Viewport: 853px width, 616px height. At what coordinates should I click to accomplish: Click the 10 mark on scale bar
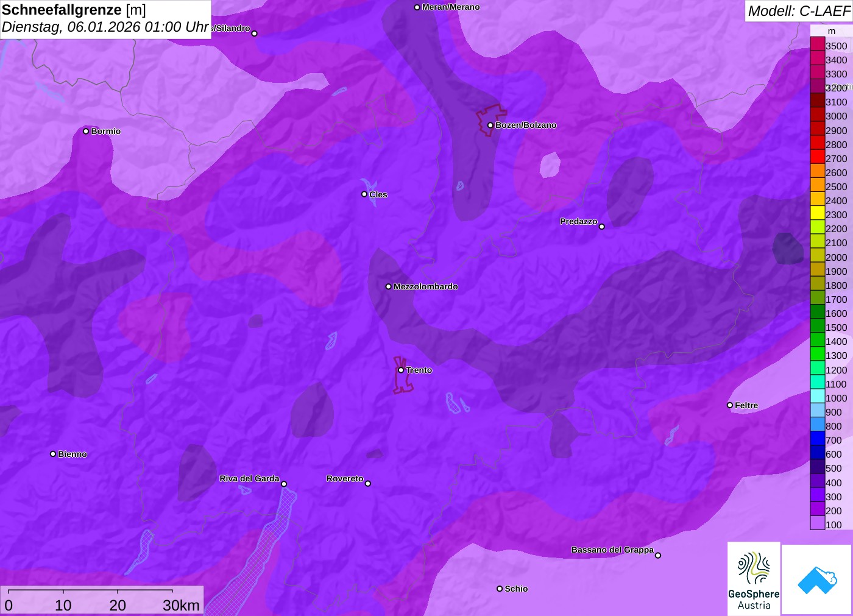(x=63, y=605)
